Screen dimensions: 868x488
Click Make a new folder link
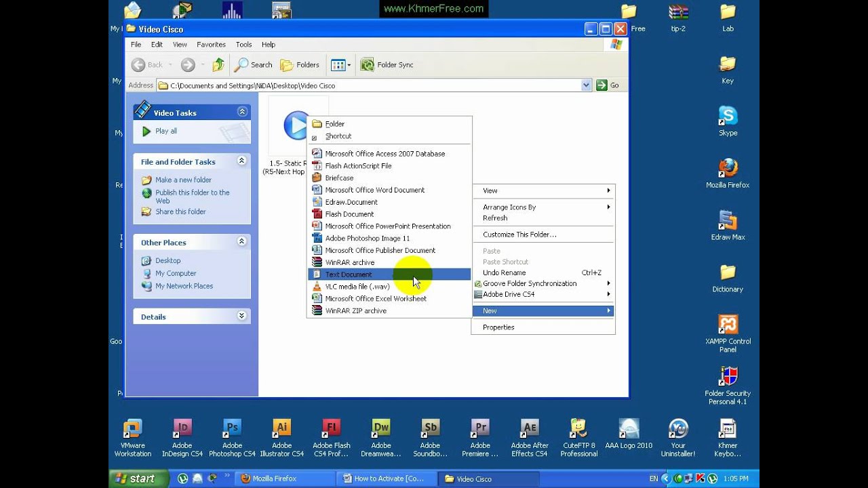click(183, 180)
